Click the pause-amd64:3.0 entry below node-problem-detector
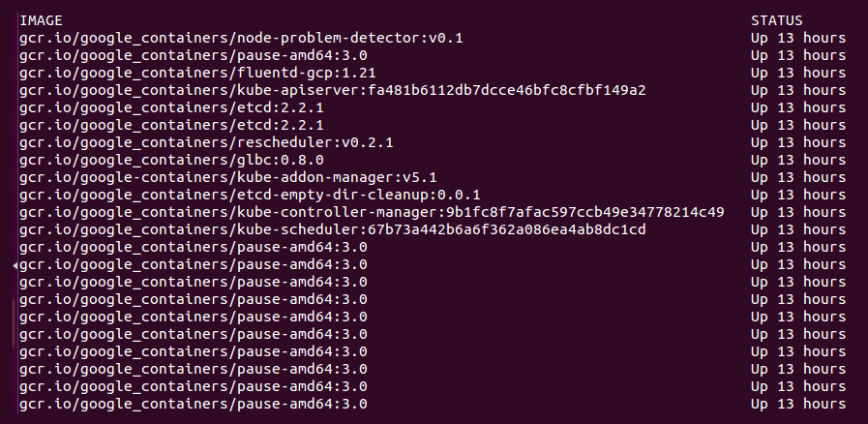The width and height of the screenshot is (868, 424). click(194, 55)
